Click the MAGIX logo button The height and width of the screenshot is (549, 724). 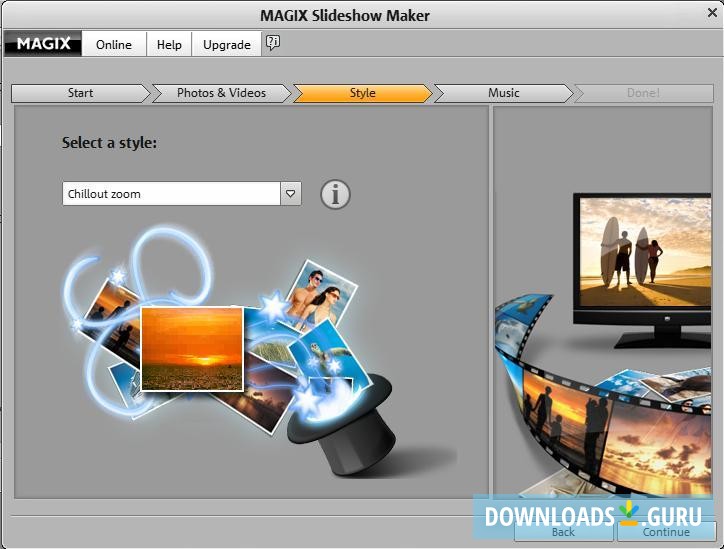pyautogui.click(x=43, y=44)
